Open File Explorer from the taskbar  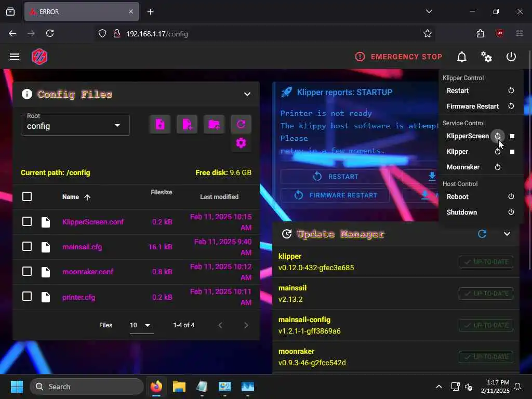(x=179, y=387)
